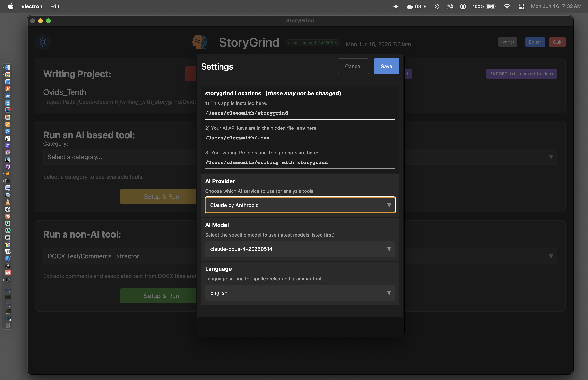Image resolution: width=588 pixels, height=380 pixels.
Task: Open GitHub Desktop from the dock
Action: coord(8,167)
